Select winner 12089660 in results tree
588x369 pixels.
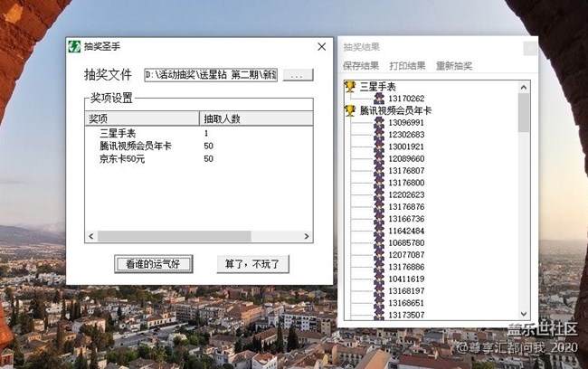tap(406, 158)
